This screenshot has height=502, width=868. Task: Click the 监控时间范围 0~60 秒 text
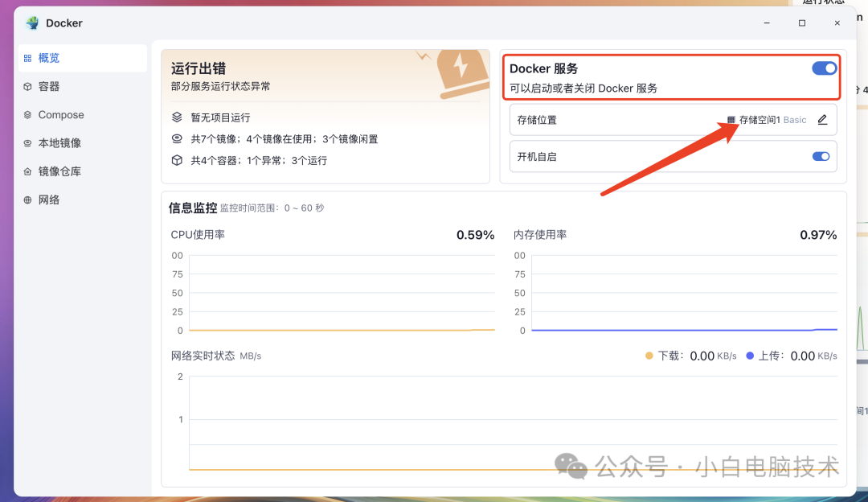click(x=272, y=208)
